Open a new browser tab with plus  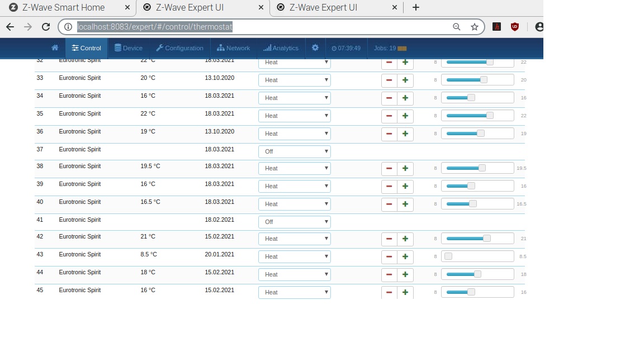click(415, 7)
